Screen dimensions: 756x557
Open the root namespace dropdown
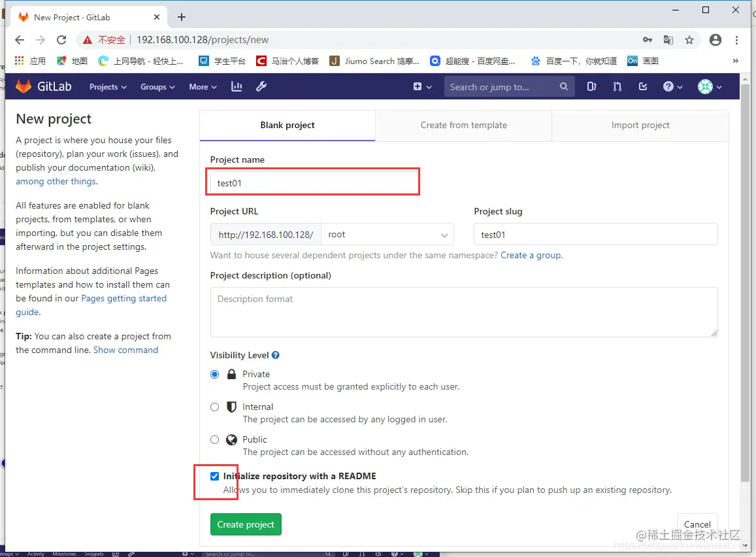coord(387,235)
